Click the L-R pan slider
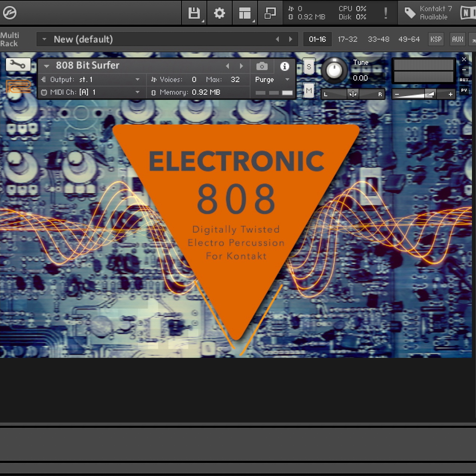This screenshot has height=476, width=476. click(x=353, y=94)
